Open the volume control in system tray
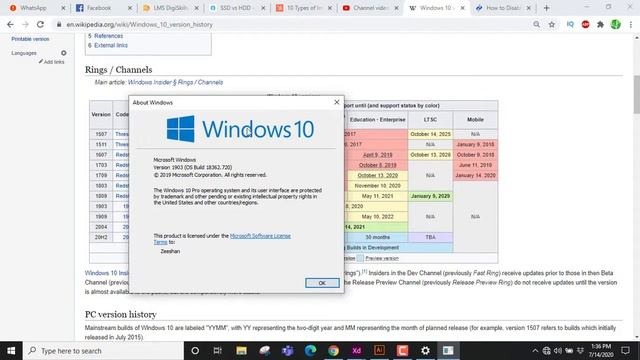The height and width of the screenshot is (360, 640). pyautogui.click(x=558, y=351)
